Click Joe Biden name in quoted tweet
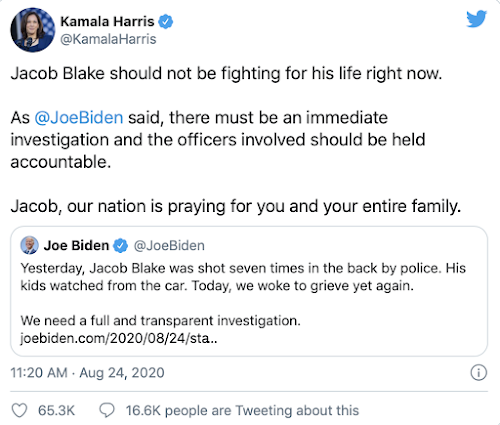The width and height of the screenshot is (500, 425). 76,246
